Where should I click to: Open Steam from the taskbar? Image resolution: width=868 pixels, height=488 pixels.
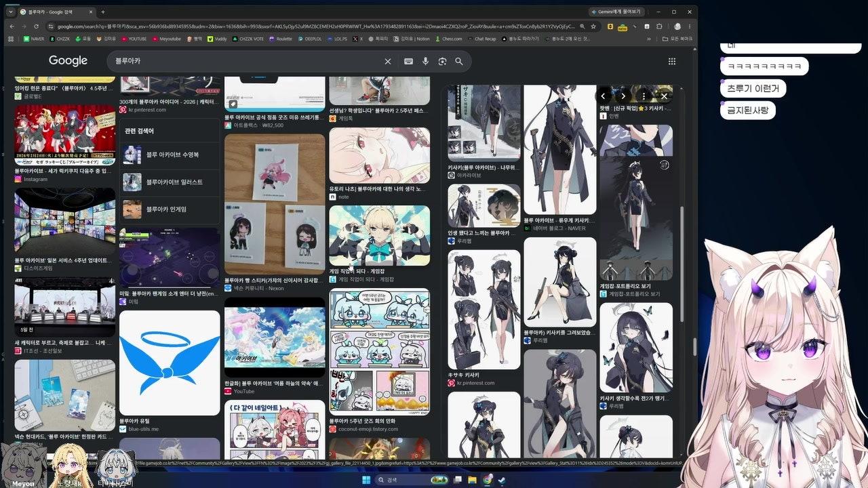[502, 480]
